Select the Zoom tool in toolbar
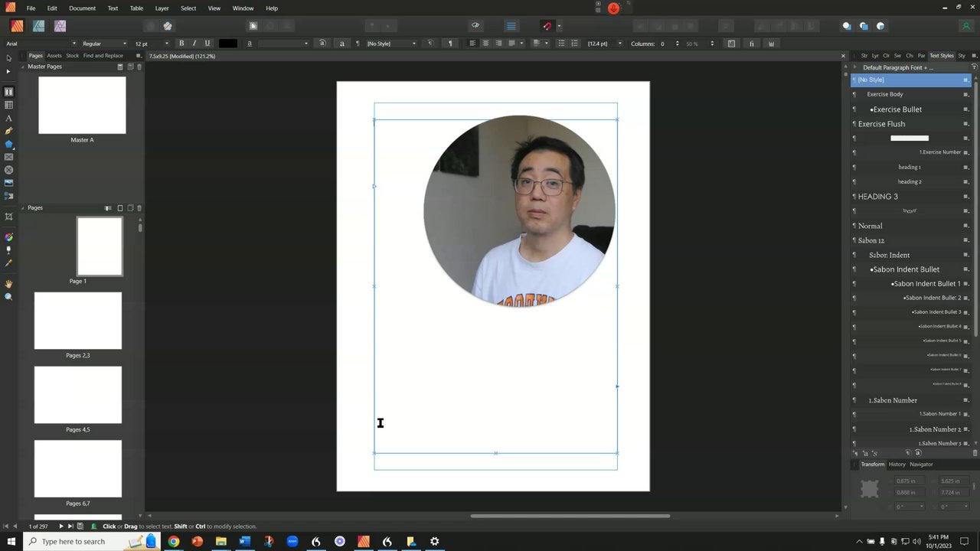 (x=8, y=297)
